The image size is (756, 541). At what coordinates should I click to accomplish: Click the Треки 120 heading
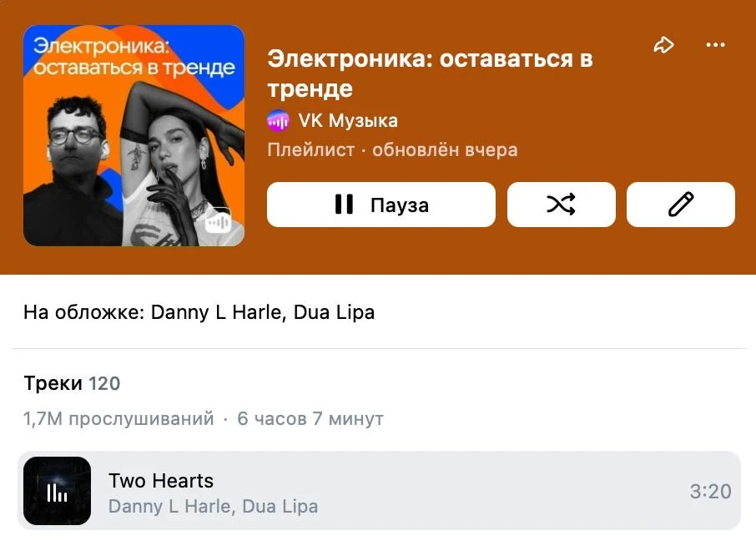click(72, 383)
